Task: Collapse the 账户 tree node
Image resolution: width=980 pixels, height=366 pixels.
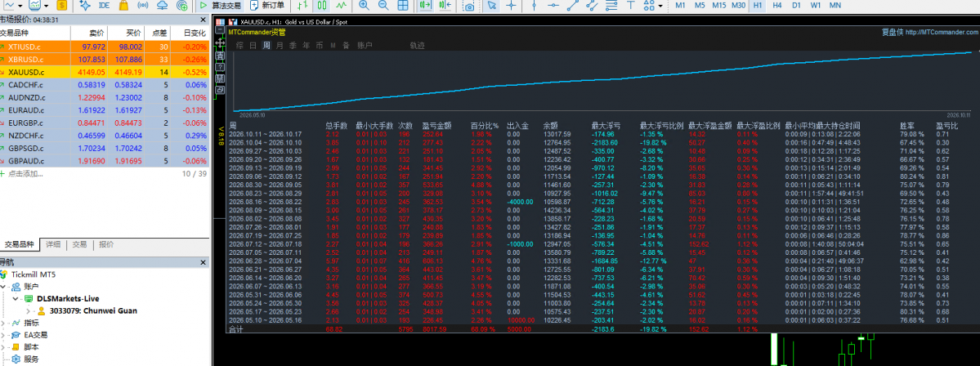Action: [5, 286]
